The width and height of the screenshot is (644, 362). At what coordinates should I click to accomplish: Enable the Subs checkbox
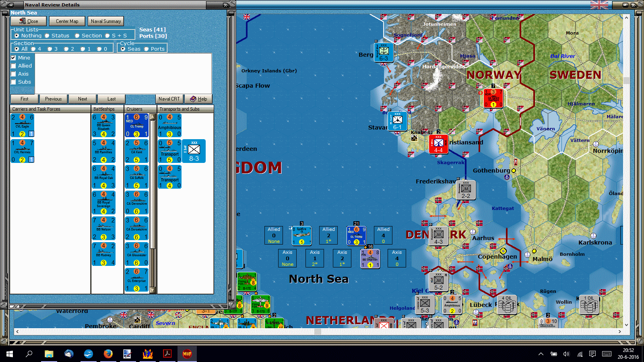point(13,82)
